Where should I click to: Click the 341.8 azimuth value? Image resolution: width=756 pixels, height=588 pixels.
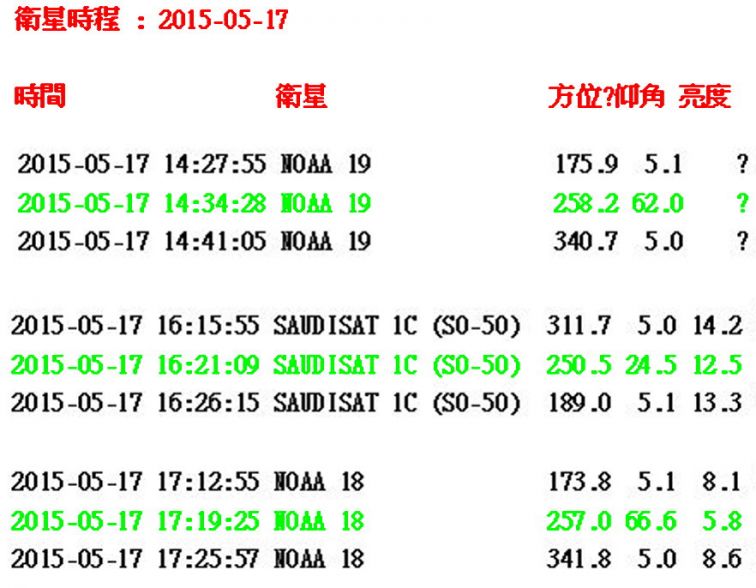(x=582, y=558)
